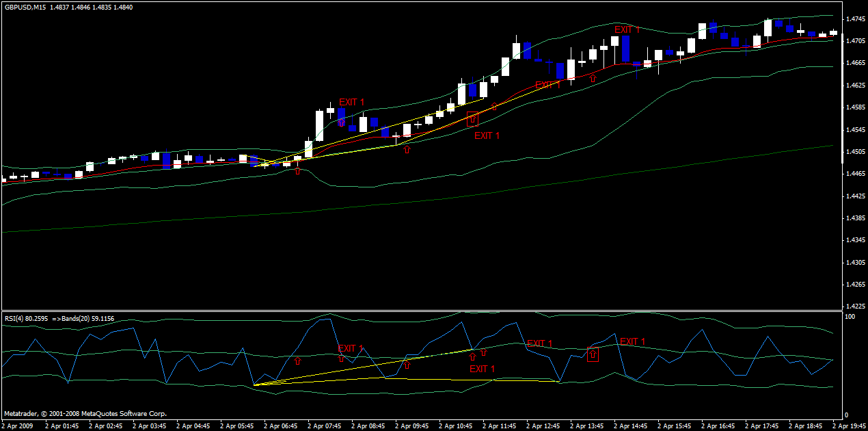Viewport: 868px width, 431px height.
Task: Click the 1.4745 price axis value
Action: pos(855,19)
